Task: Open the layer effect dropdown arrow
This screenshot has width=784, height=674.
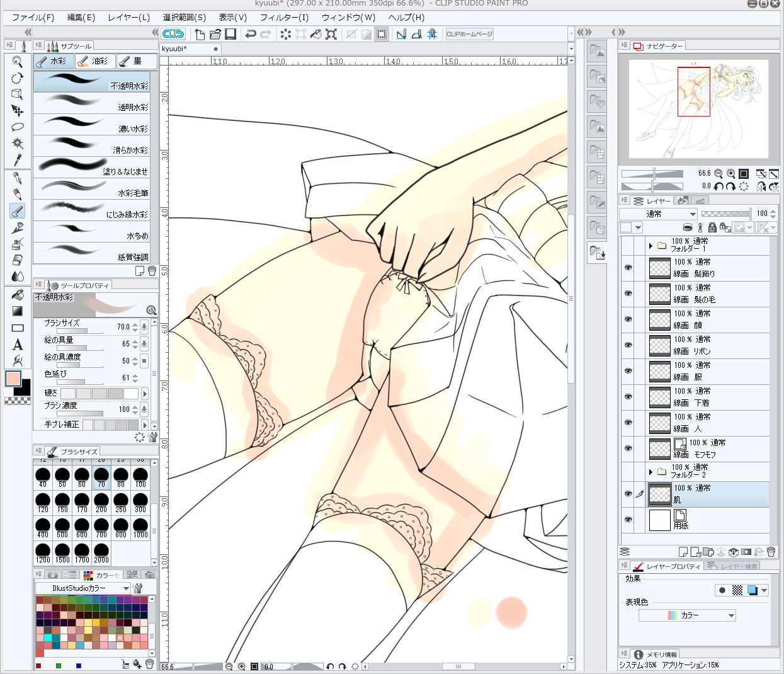Action: 764,590
